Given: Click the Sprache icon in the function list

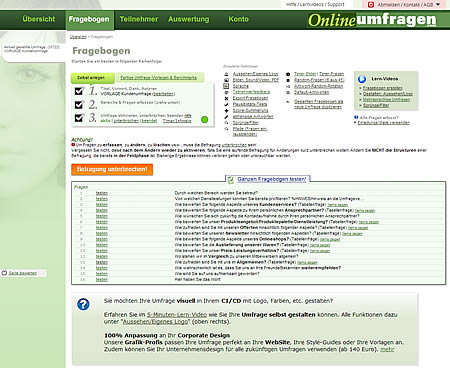Looking at the screenshot, I should click(226, 86).
